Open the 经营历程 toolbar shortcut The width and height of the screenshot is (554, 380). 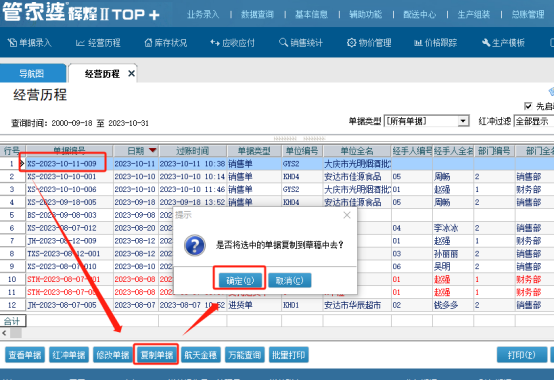[x=98, y=43]
